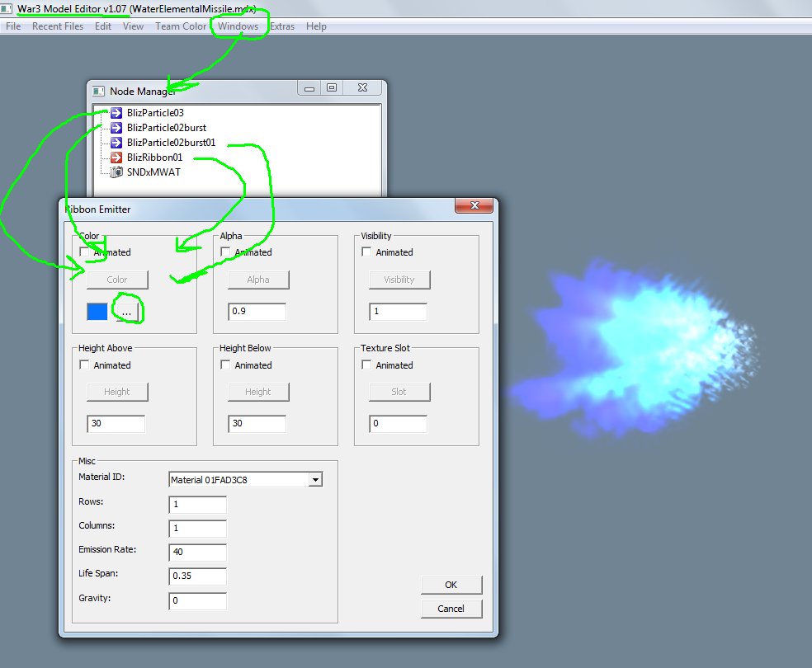Open the Edit menu

103,26
